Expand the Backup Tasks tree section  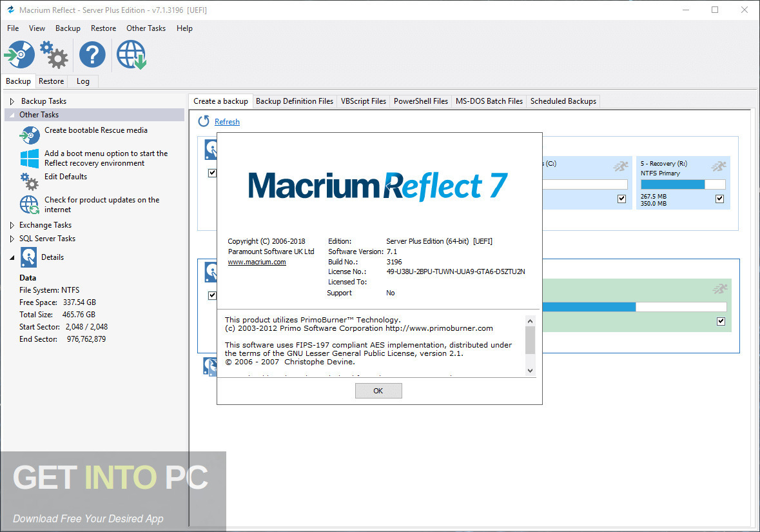12,101
